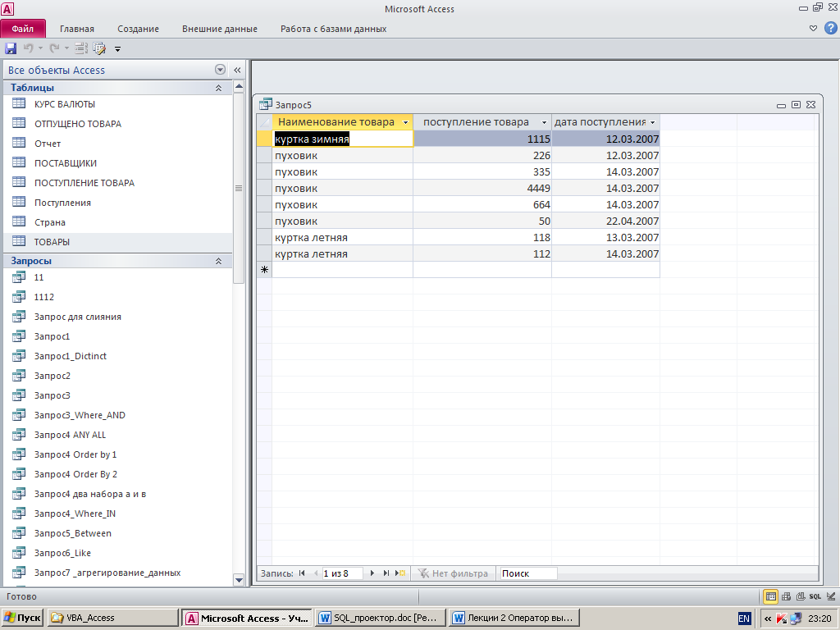The width and height of the screenshot is (840, 630).
Task: Select the Запрос3 query icon
Action: coord(19,395)
